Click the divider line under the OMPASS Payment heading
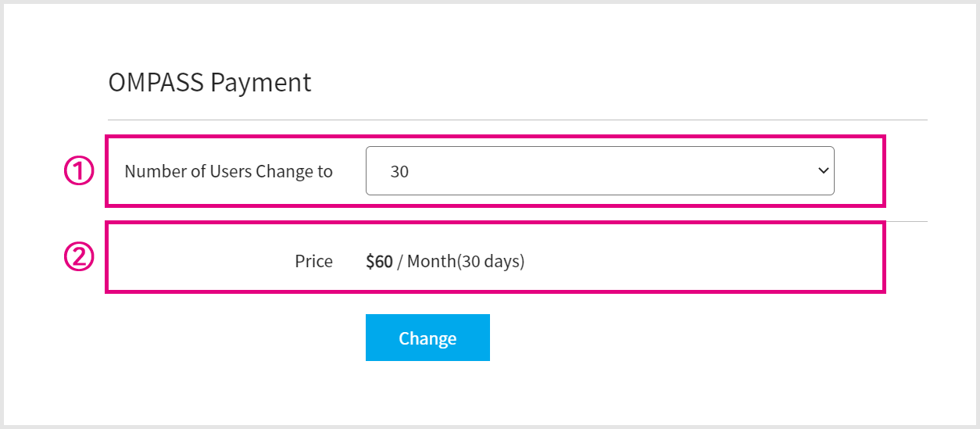The width and height of the screenshot is (980, 429). tap(516, 120)
